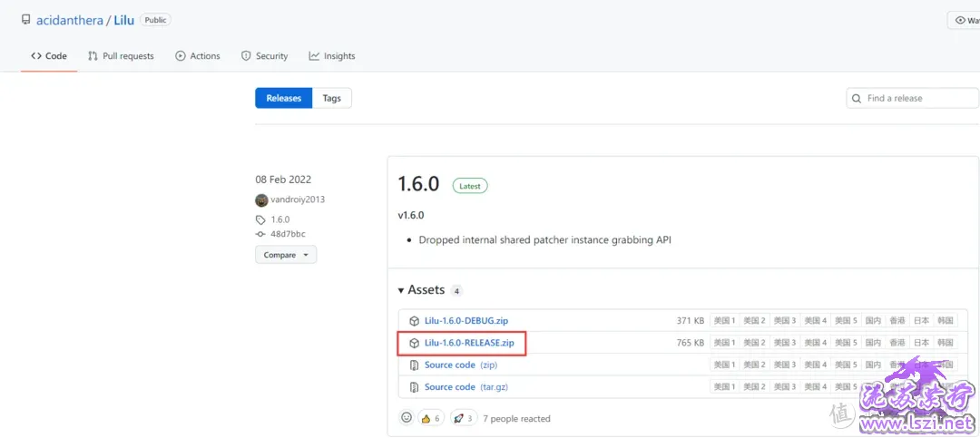980x438 pixels.
Task: Choose 美国 1 mirror for Source code (tar.gz)
Action: pos(724,387)
